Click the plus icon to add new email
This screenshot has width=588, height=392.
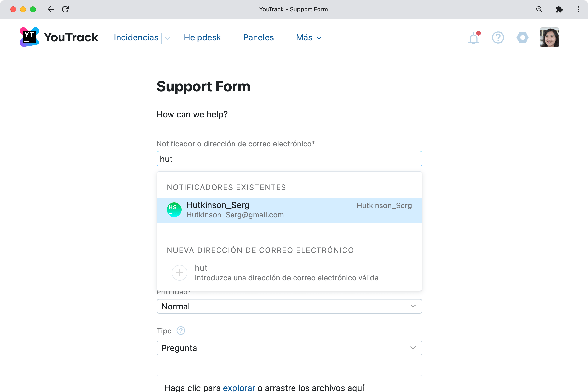point(179,272)
